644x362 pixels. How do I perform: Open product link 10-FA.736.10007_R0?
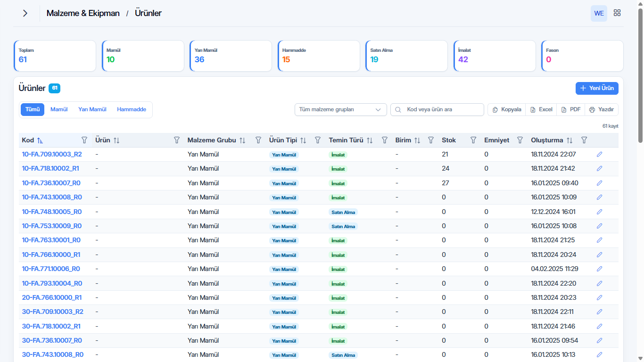pyautogui.click(x=51, y=183)
